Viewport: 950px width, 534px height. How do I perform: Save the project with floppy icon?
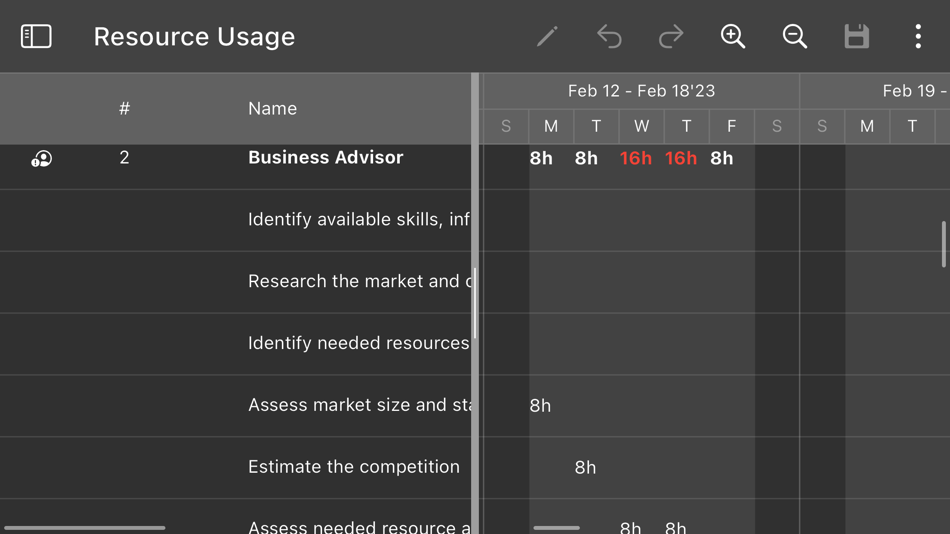[857, 36]
